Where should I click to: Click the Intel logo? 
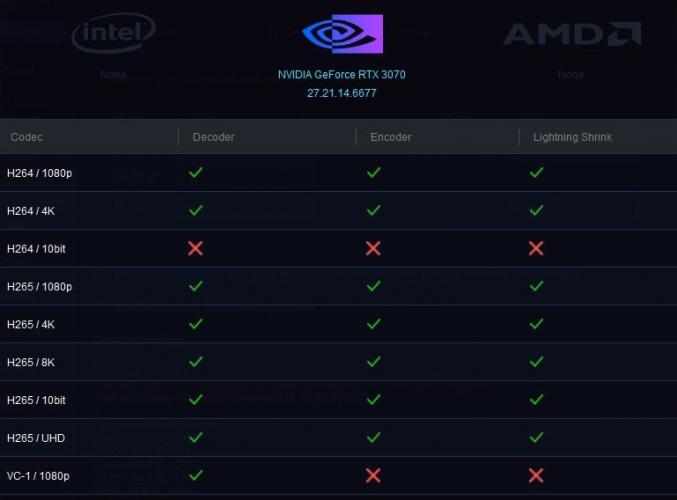[114, 33]
